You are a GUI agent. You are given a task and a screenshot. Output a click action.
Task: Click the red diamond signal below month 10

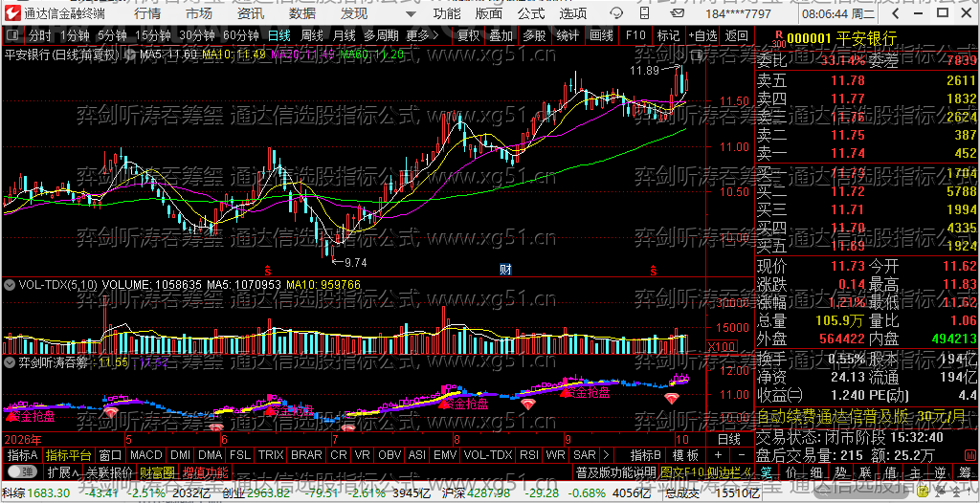point(673,398)
